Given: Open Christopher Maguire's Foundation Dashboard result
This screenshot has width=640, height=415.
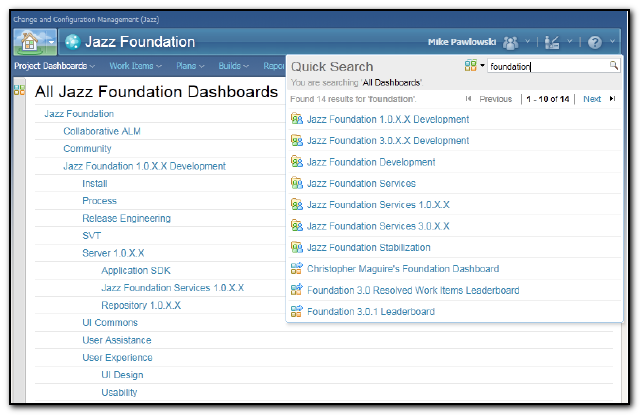Looking at the screenshot, I should (x=403, y=269).
